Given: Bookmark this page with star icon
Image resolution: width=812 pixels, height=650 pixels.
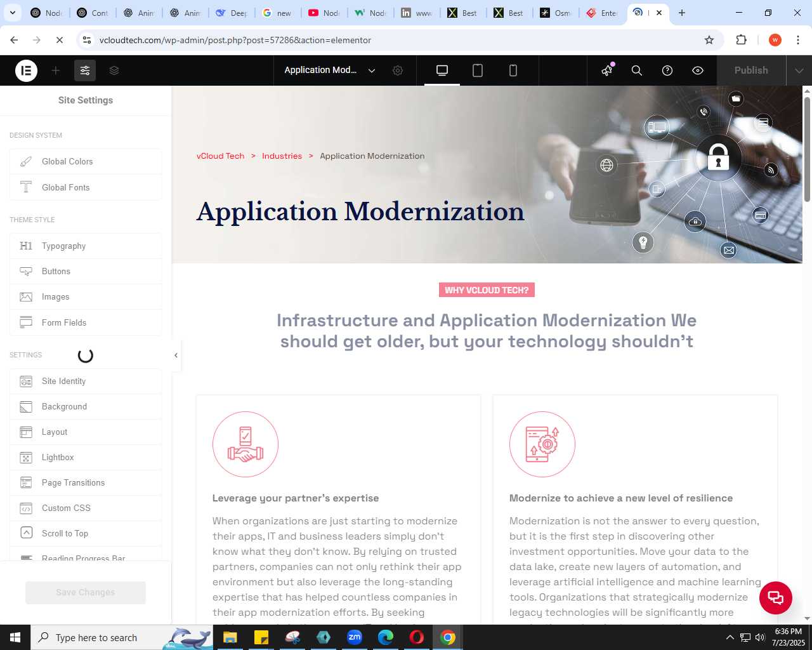Looking at the screenshot, I should pos(709,40).
